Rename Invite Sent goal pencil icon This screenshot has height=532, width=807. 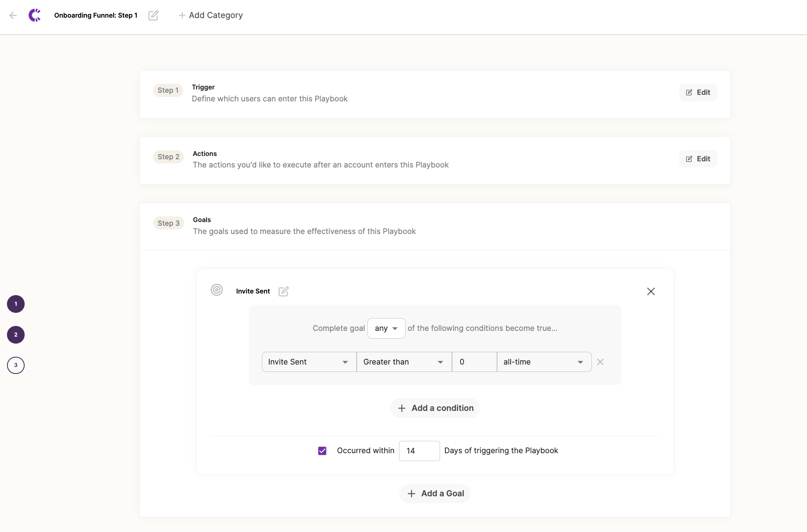click(x=284, y=291)
